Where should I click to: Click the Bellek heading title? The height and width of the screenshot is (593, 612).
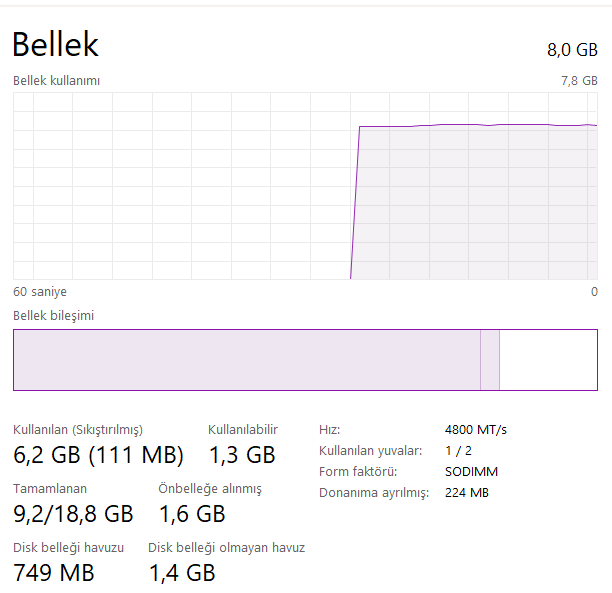(x=55, y=44)
